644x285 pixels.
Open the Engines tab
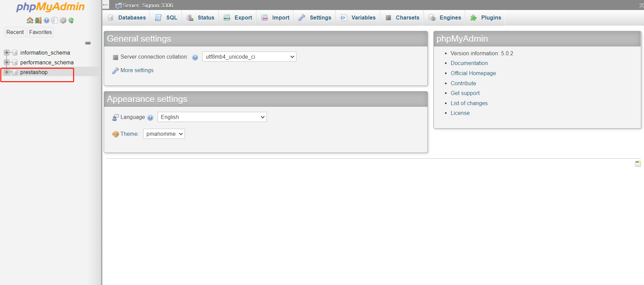(x=445, y=18)
